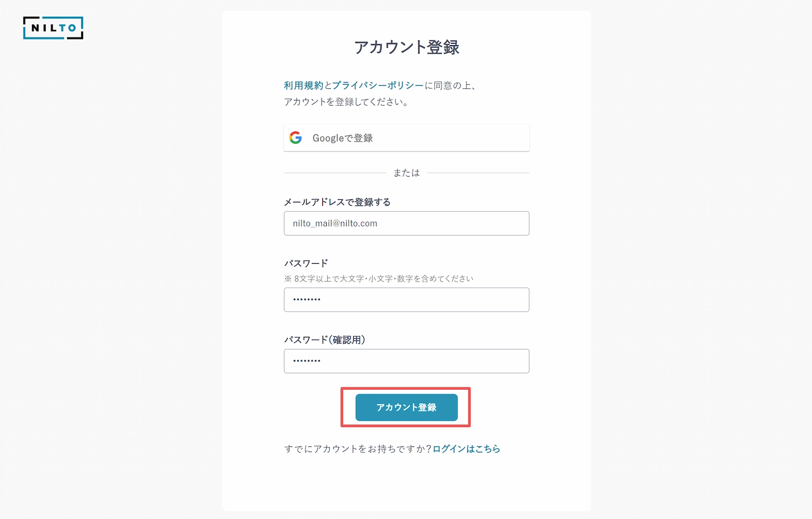Submit with the blue アカウント登録 button
Viewport: 812px width, 519px height.
407,407
